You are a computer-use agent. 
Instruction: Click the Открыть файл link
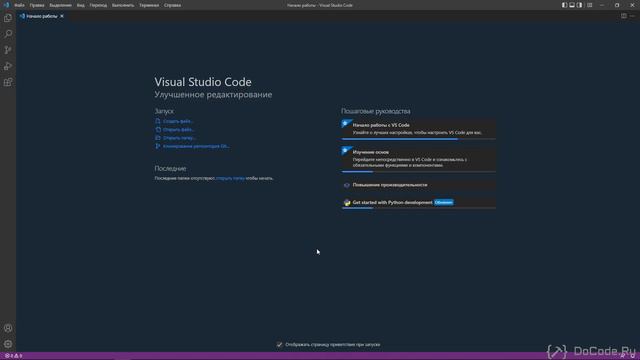pos(175,129)
